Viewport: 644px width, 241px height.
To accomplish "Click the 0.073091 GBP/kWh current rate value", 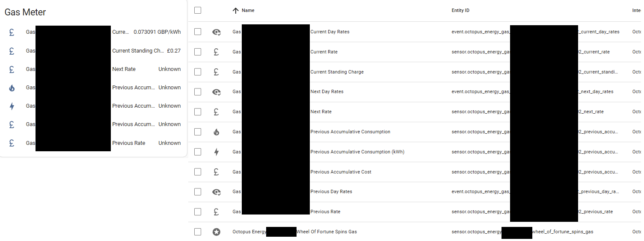I will pyautogui.click(x=157, y=32).
